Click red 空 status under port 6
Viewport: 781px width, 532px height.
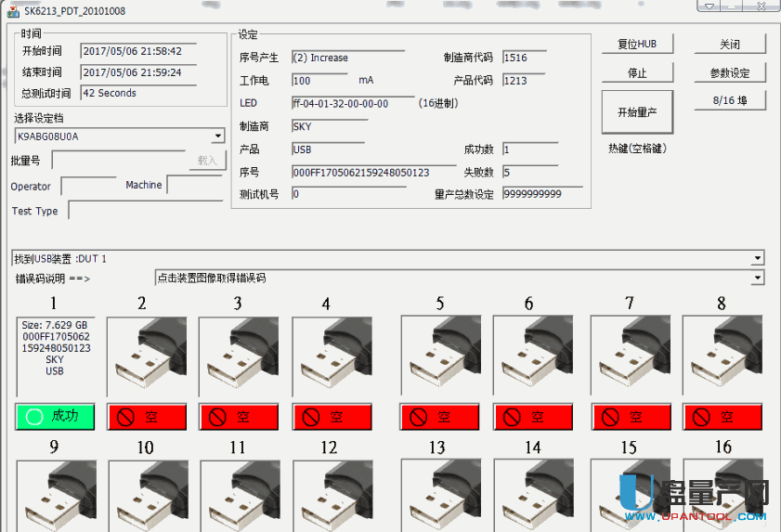(x=532, y=417)
